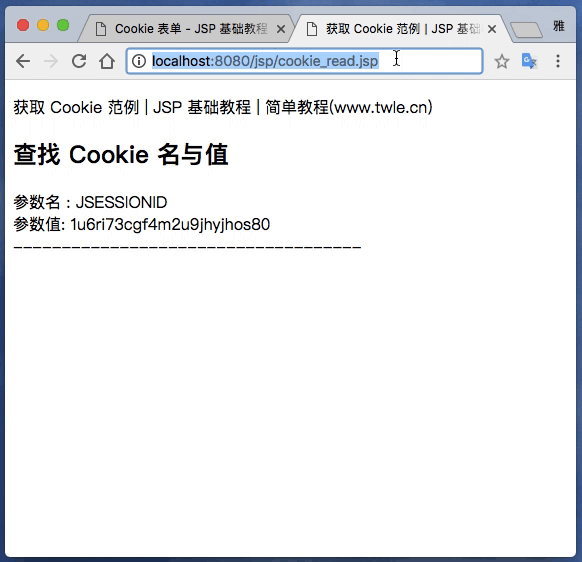Open a new browser tab
582x562 pixels.
(x=526, y=30)
